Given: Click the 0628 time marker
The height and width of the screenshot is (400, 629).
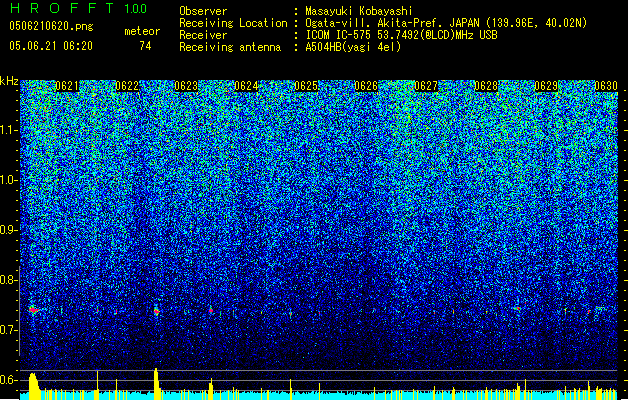Looking at the screenshot, I should point(486,86).
